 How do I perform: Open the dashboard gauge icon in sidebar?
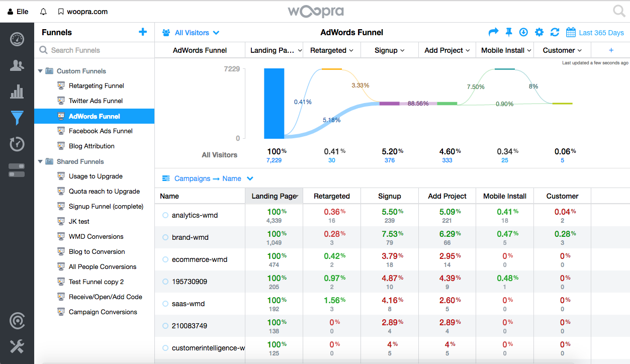[x=17, y=39]
